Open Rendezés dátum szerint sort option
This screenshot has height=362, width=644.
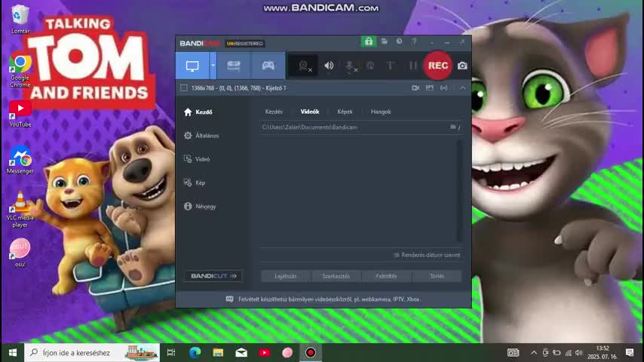click(427, 255)
